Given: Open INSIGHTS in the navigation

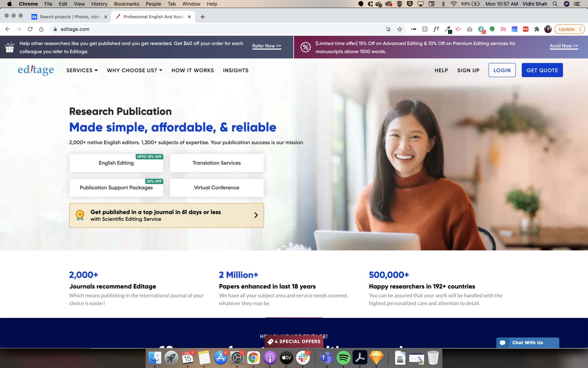Looking at the screenshot, I should [236, 70].
